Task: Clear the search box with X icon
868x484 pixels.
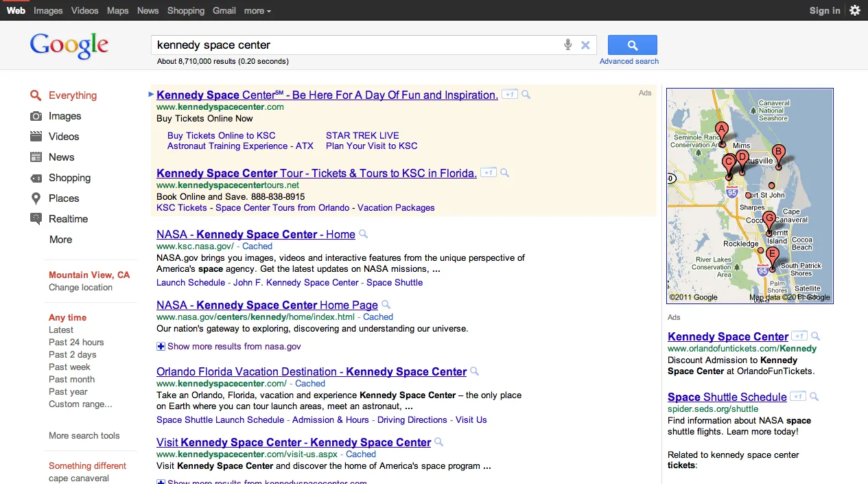Action: pos(585,45)
